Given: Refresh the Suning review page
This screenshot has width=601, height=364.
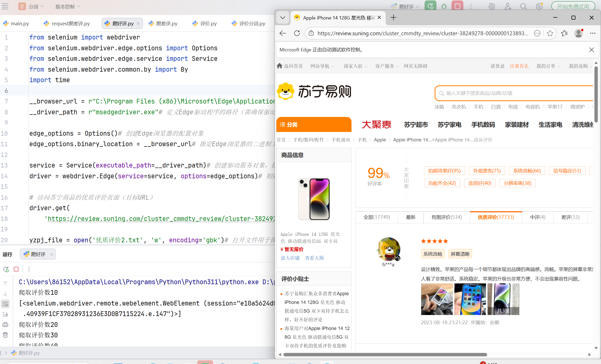Looking at the screenshot, I should coord(297,33).
